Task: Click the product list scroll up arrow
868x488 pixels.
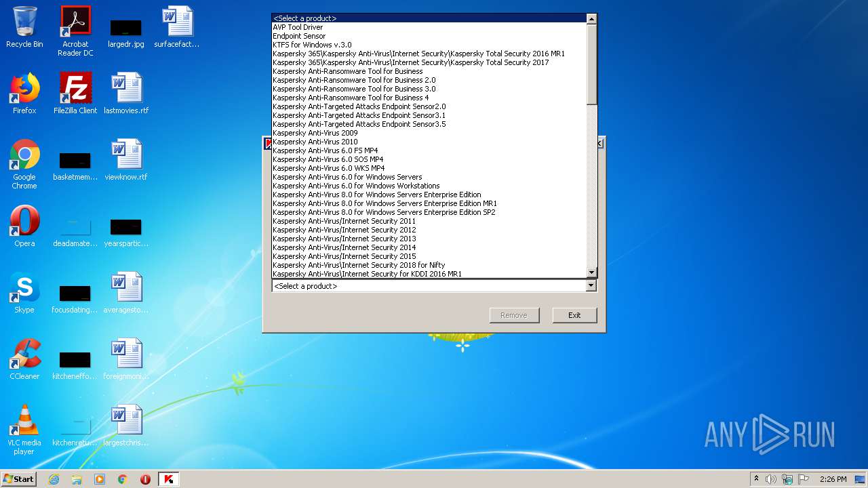Action: click(591, 19)
